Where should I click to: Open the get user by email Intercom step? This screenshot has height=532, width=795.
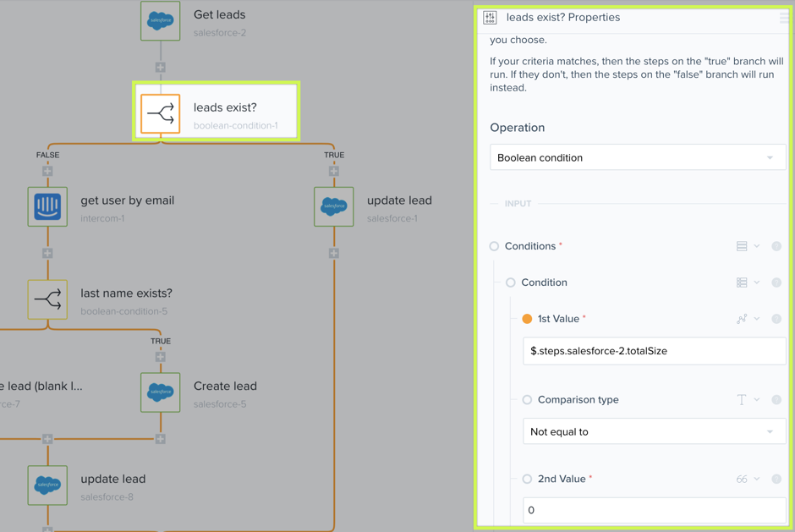47,206
